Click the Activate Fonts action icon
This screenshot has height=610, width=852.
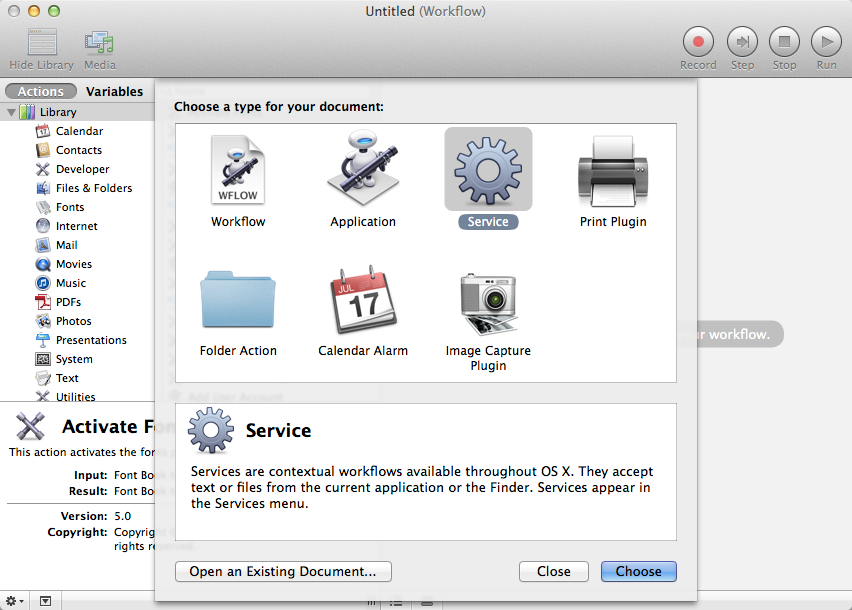[x=30, y=426]
